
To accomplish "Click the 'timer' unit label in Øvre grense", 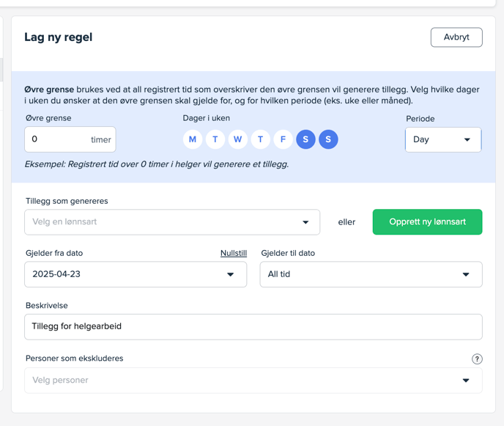I will pyautogui.click(x=101, y=140).
